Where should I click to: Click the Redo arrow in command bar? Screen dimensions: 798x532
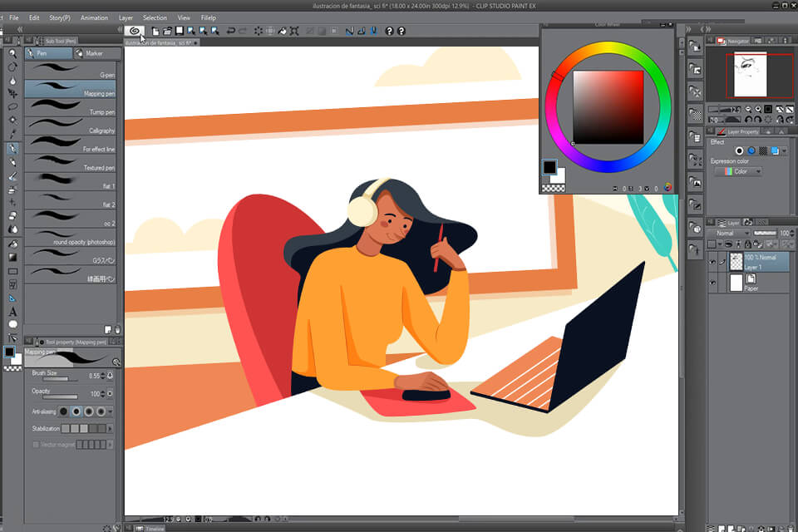243,31
